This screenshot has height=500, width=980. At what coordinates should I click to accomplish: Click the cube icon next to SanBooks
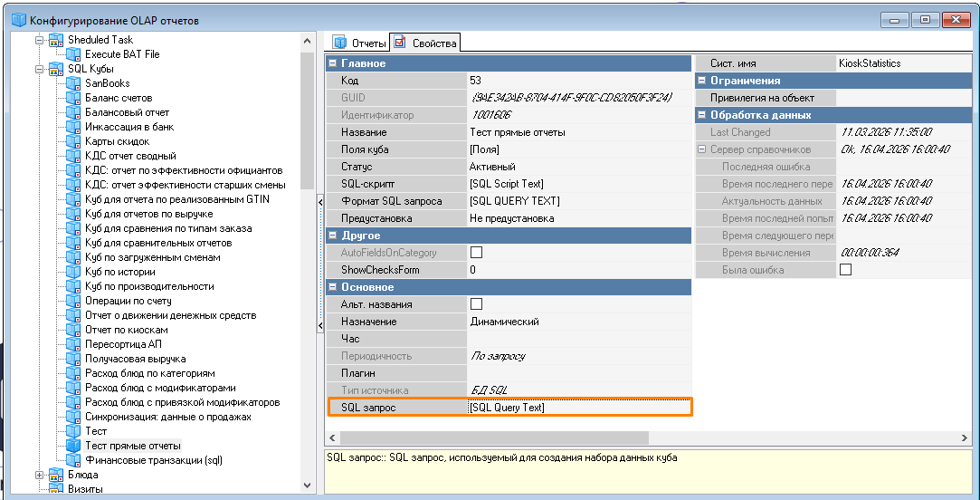tap(73, 83)
